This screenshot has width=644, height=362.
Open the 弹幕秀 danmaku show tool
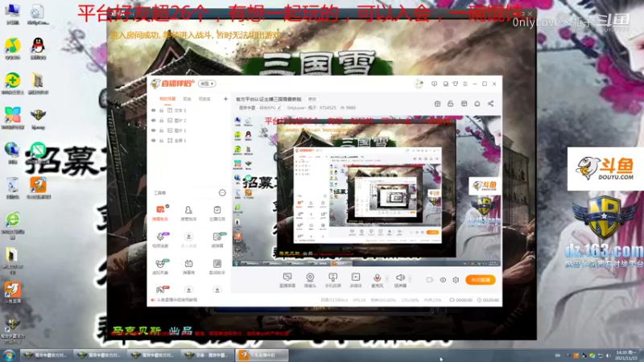188,266
